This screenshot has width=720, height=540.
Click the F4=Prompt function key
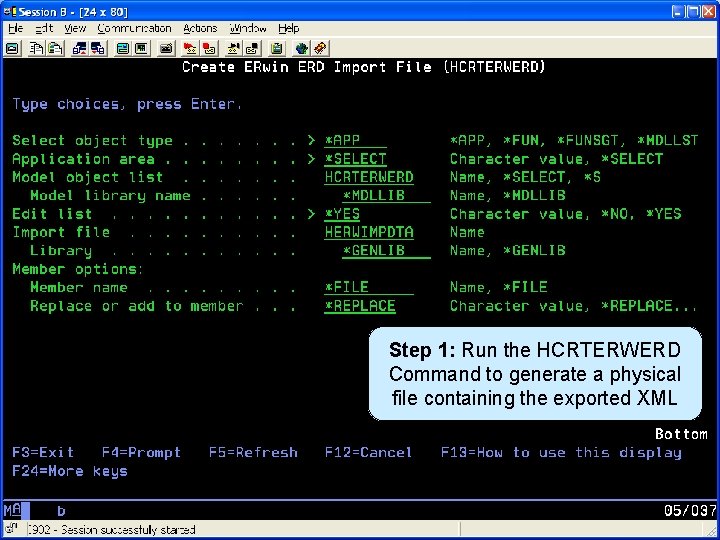141,453
